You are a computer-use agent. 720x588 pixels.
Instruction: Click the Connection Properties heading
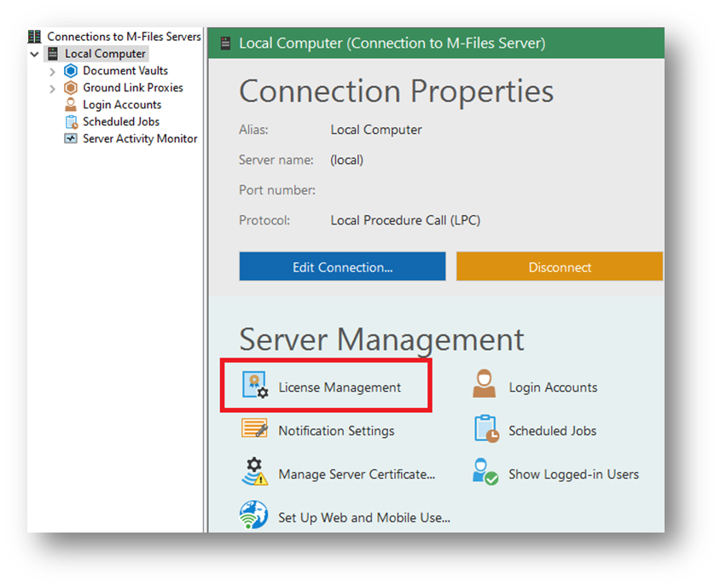tap(397, 91)
